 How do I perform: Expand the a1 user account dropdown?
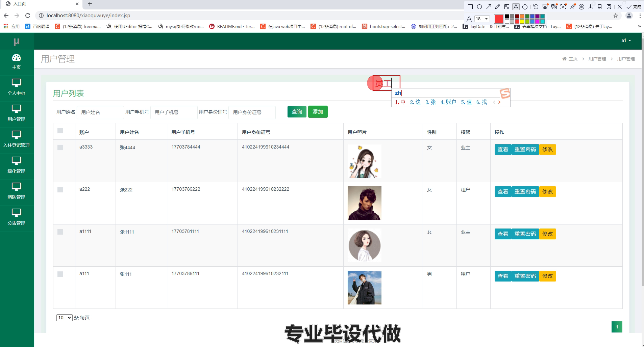point(626,41)
